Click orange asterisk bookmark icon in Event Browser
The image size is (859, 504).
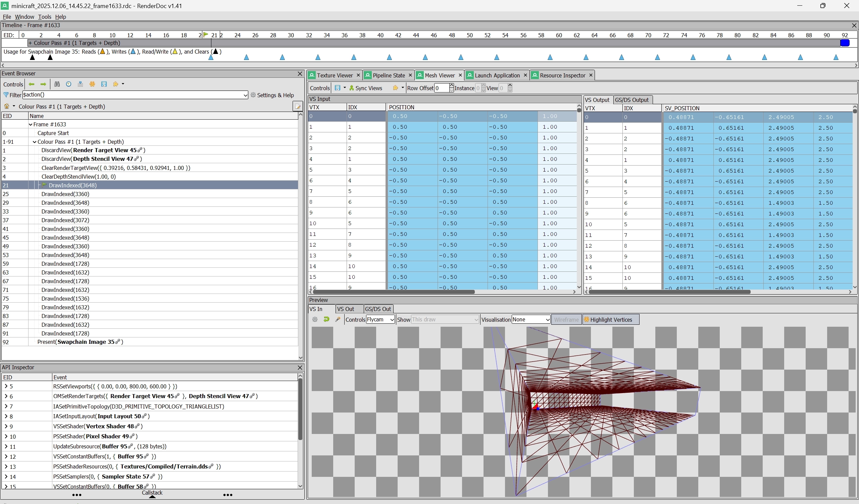[x=92, y=84]
